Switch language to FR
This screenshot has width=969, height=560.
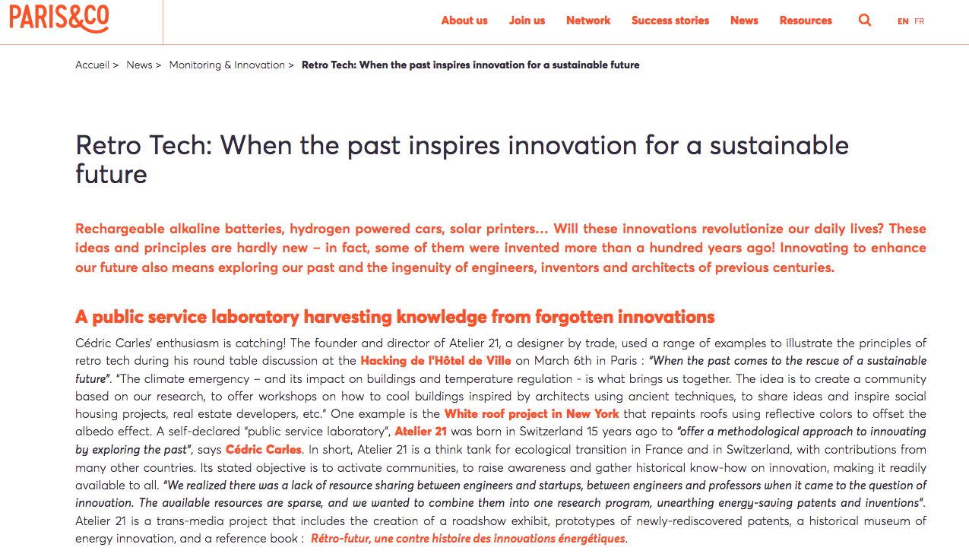[920, 21]
